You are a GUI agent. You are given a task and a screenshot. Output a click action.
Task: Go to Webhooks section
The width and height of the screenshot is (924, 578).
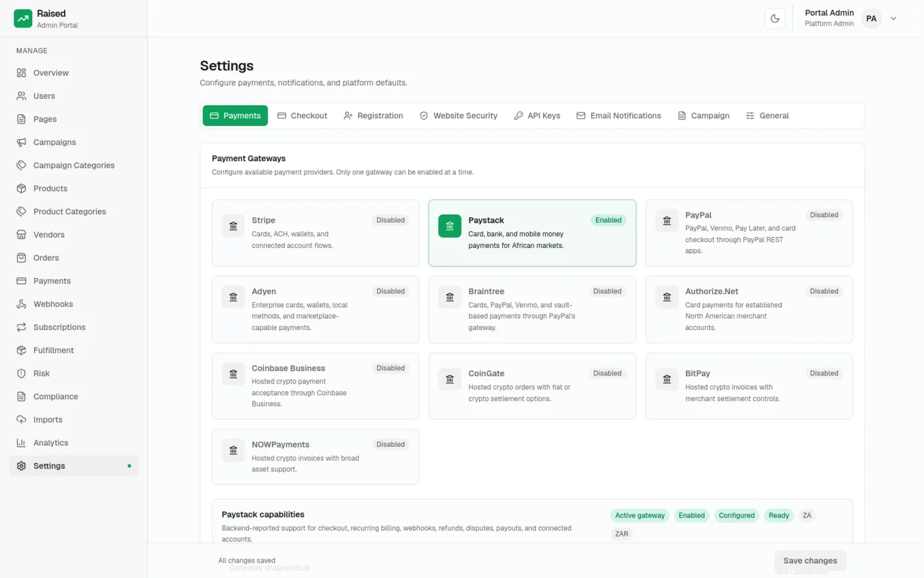[74, 304]
